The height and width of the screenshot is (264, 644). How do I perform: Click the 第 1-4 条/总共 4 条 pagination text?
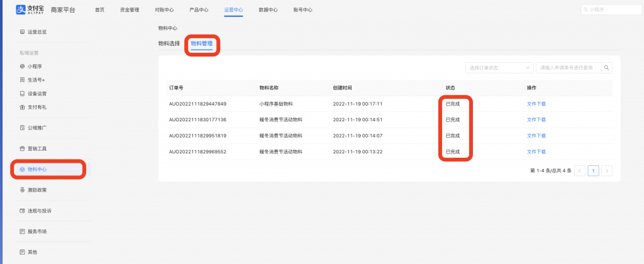[x=551, y=171]
